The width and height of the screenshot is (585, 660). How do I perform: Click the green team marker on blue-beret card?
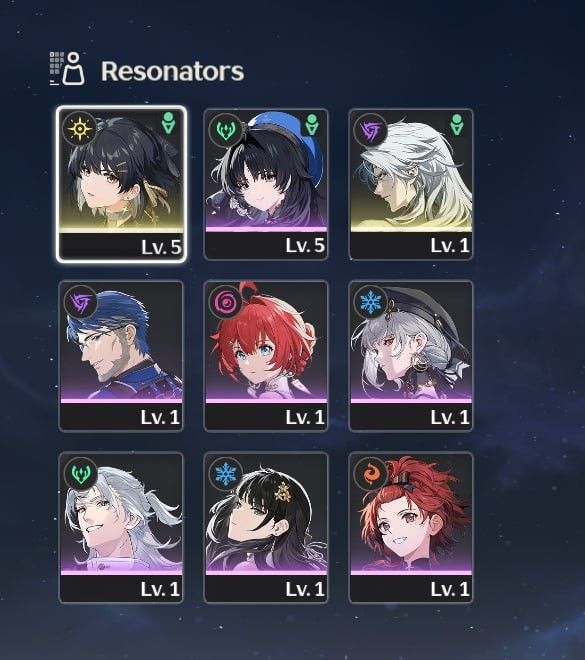[x=312, y=124]
